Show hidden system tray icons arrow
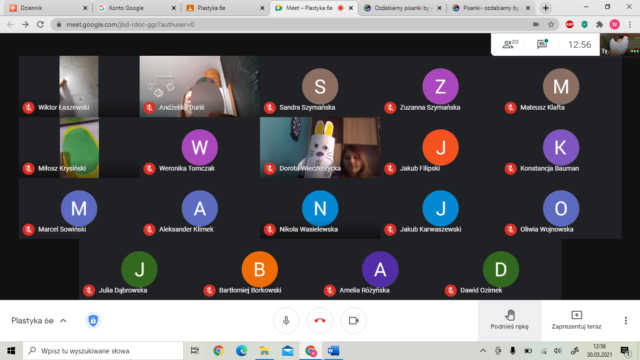This screenshot has height=360, width=640. [x=483, y=351]
